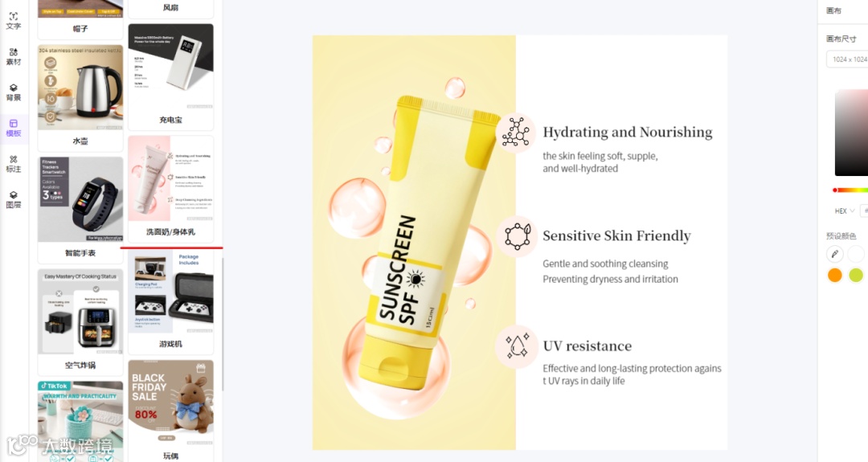
Task: Choose the orange preset color
Action: (x=835, y=275)
